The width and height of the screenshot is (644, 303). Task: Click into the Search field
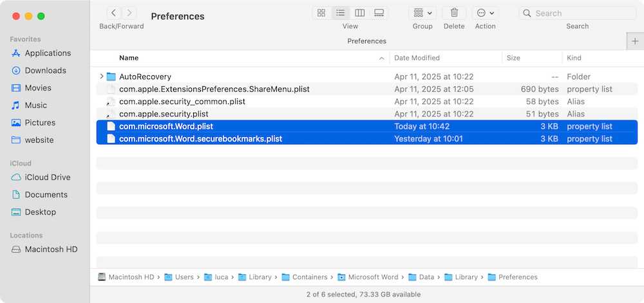coord(578,13)
